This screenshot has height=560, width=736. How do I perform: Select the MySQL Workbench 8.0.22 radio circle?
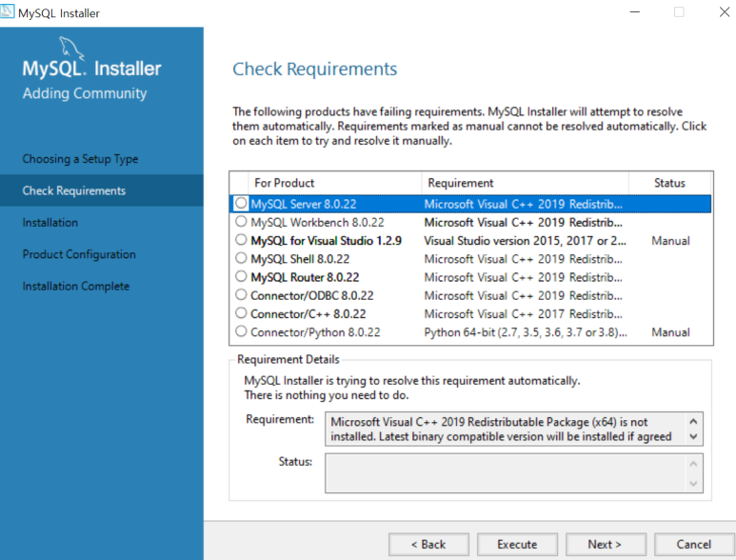tap(241, 222)
